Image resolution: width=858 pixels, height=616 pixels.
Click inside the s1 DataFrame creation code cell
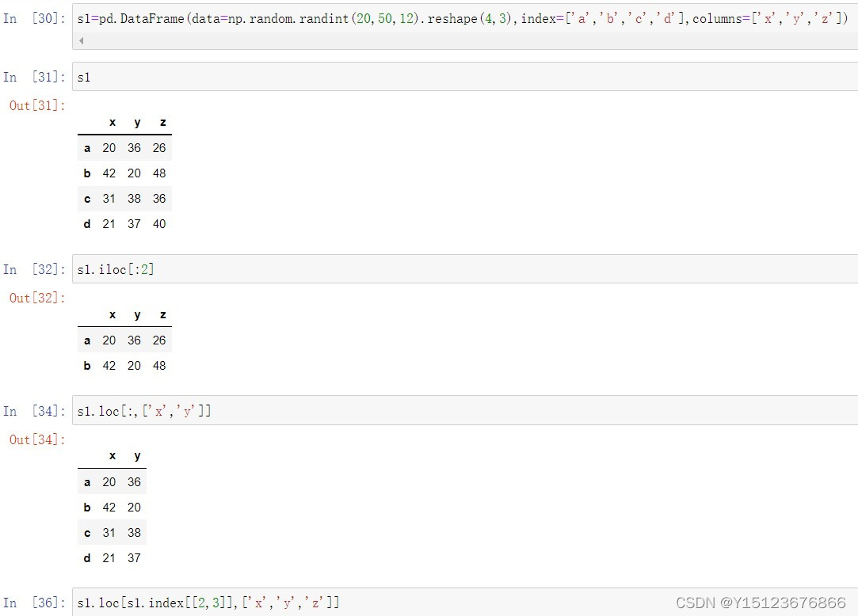[x=465, y=18]
